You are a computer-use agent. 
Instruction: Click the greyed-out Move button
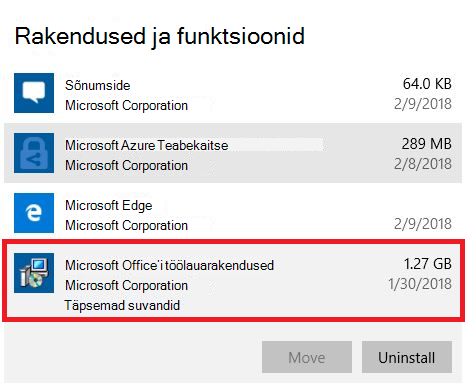[307, 357]
